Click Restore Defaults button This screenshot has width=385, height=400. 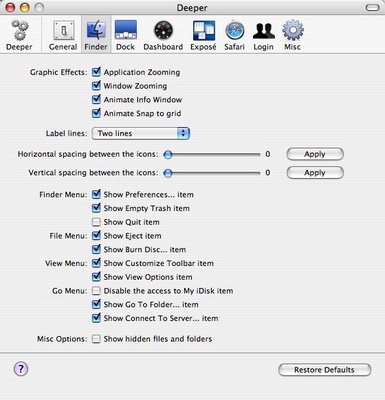(x=324, y=370)
